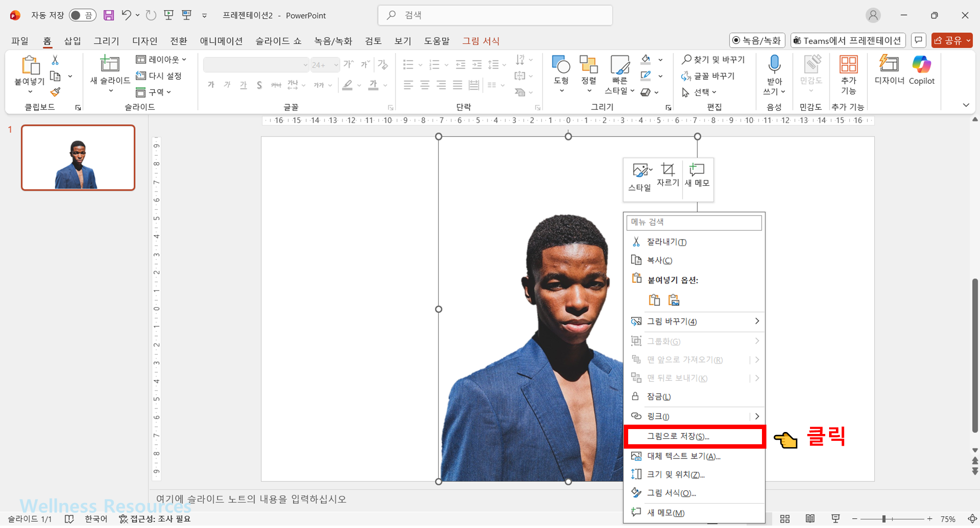Select slide 1 thumbnail in slide panel

(x=78, y=158)
